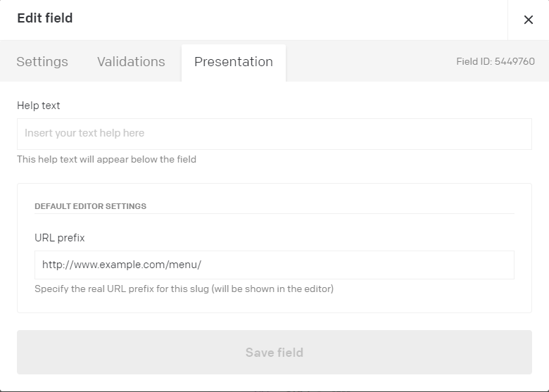Click the "Help text" label
This screenshot has height=392, width=549.
pyautogui.click(x=39, y=106)
